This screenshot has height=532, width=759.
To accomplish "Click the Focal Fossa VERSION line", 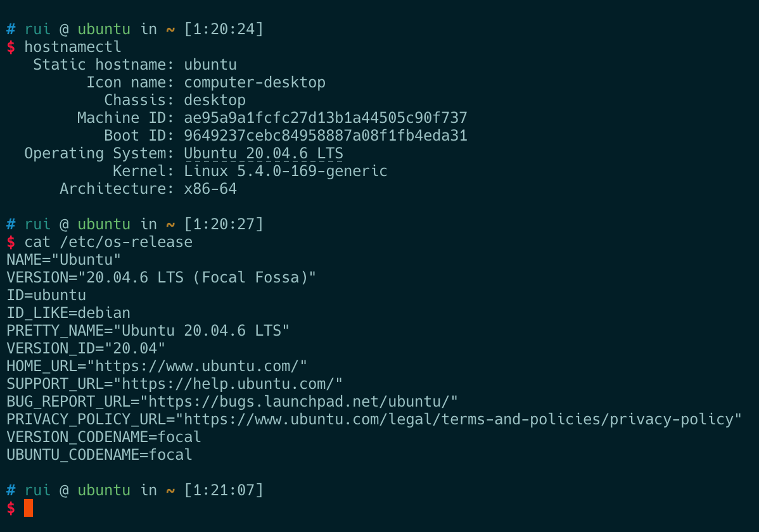I will click(x=162, y=277).
